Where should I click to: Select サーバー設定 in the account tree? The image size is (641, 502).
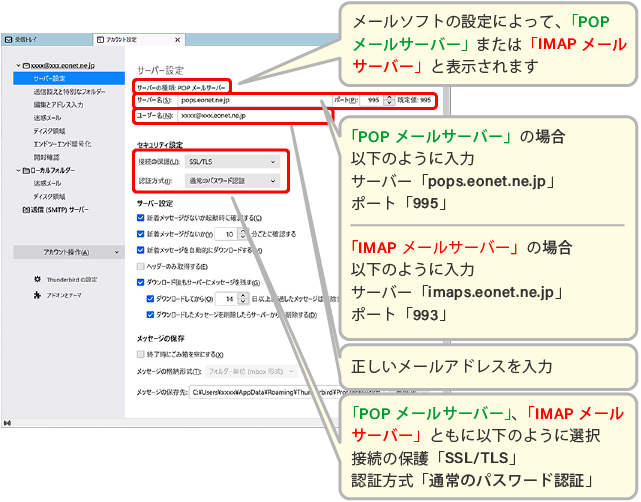[x=69, y=78]
